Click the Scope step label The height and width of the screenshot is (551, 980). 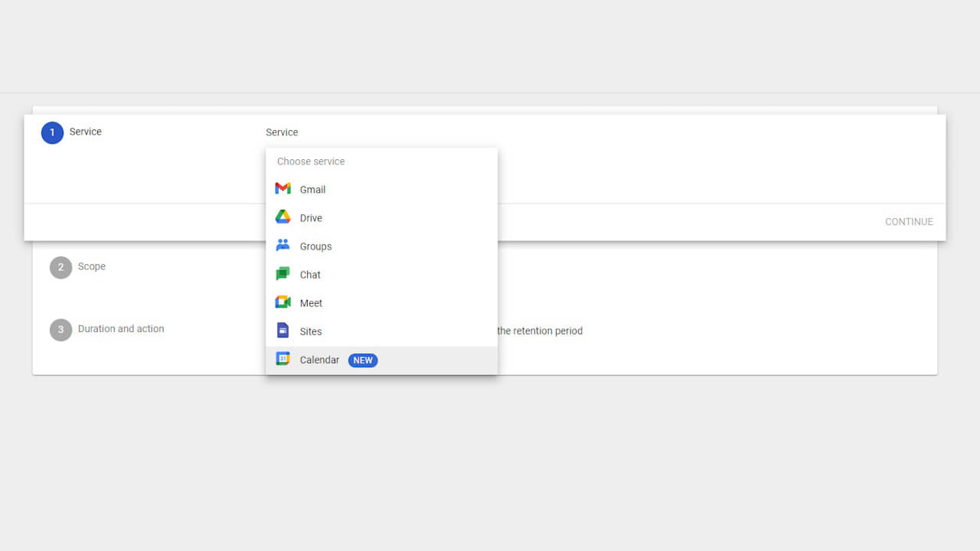[92, 266]
